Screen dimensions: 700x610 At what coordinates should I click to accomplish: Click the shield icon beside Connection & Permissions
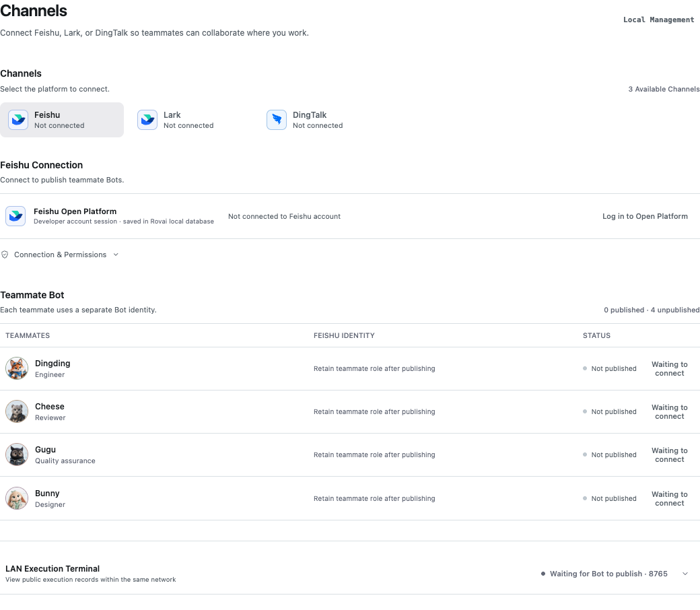point(5,255)
